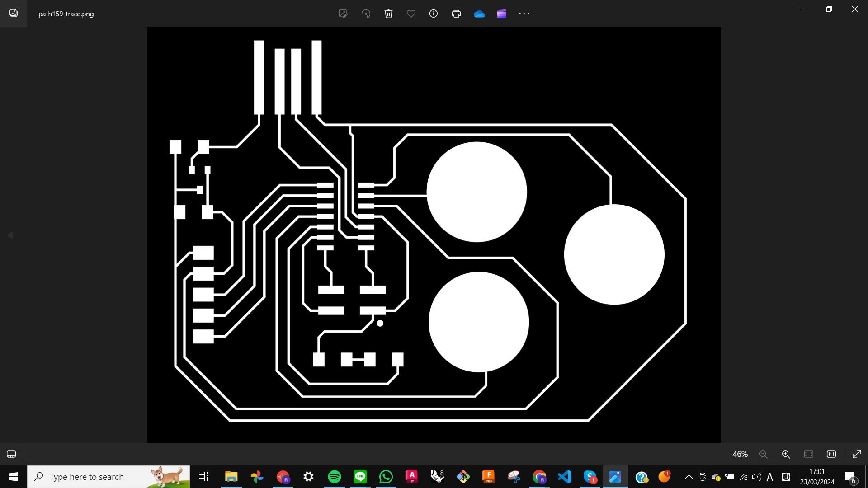Screen dimensions: 868x488
Task: Click the Get Help question mark taskbar icon
Action: tap(642, 477)
